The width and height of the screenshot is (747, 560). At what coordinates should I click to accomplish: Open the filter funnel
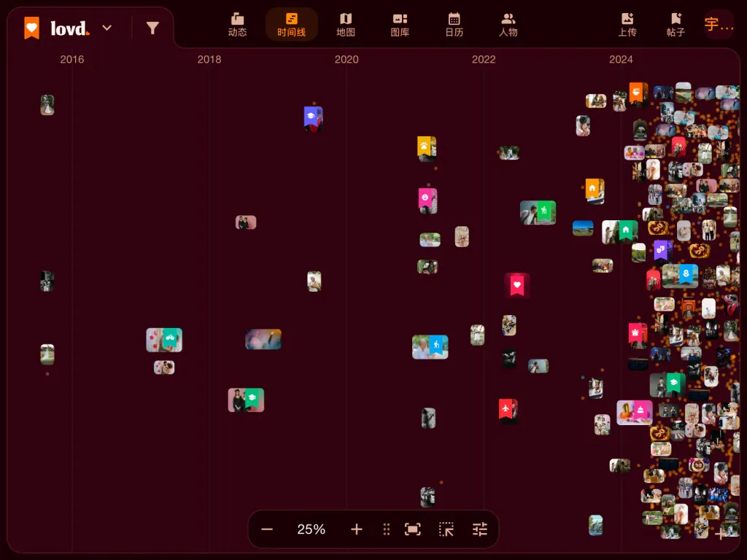pyautogui.click(x=152, y=28)
